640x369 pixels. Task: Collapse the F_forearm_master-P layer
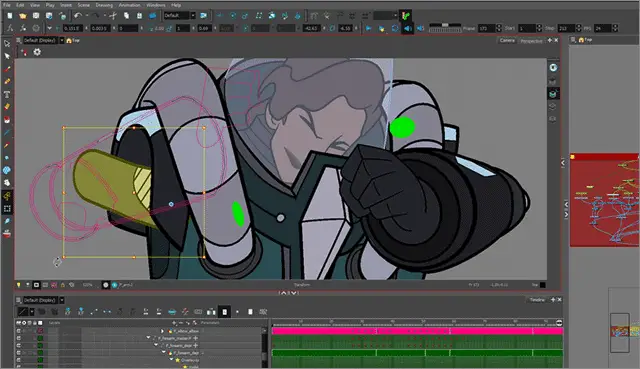pos(149,338)
